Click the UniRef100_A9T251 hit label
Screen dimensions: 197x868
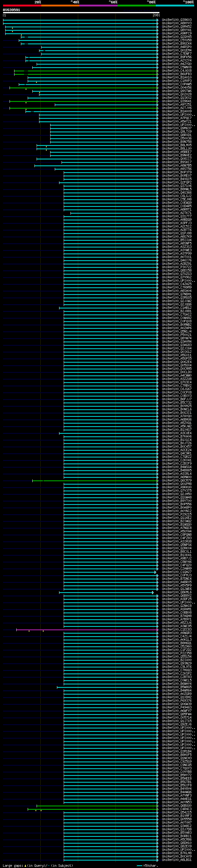pos(177,104)
